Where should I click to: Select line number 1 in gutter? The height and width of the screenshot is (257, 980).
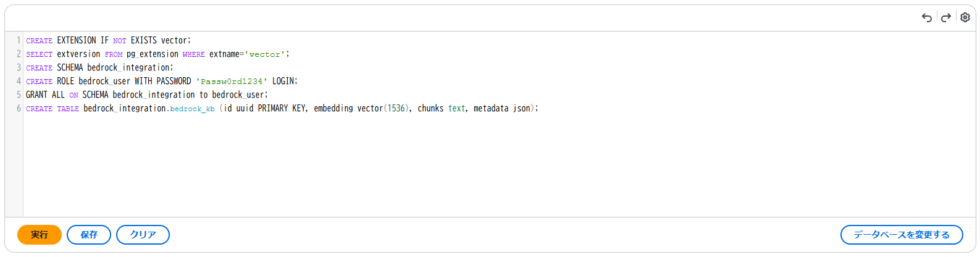tap(19, 40)
